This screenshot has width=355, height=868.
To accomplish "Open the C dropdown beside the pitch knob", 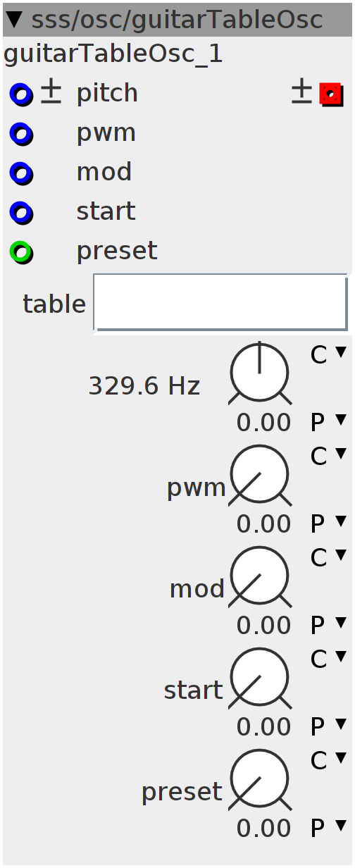I will coord(329,355).
